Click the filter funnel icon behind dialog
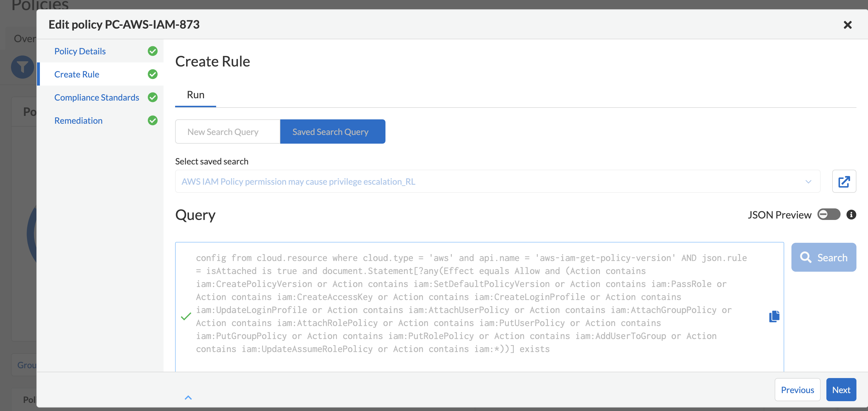Image resolution: width=868 pixels, height=411 pixels. pos(23,67)
